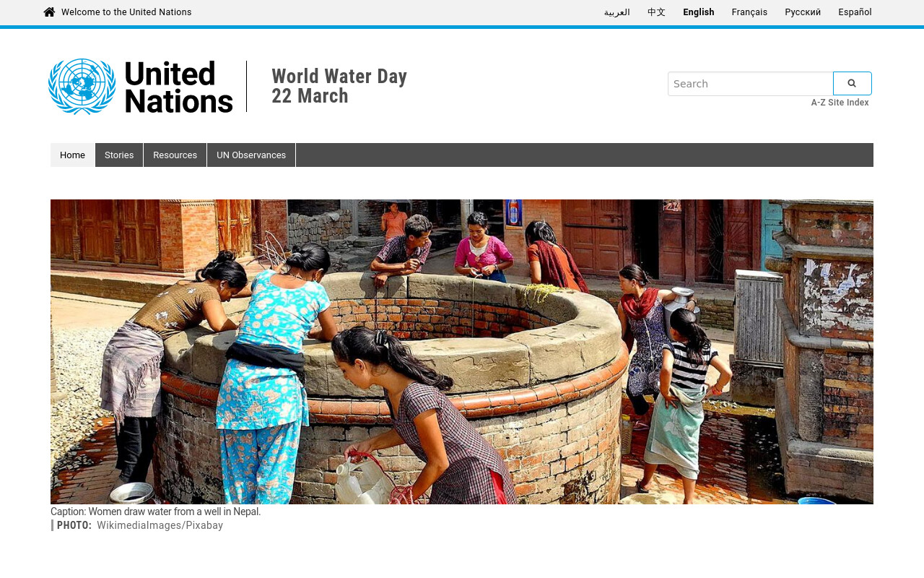Click the United Nations emblem logo

82,87
